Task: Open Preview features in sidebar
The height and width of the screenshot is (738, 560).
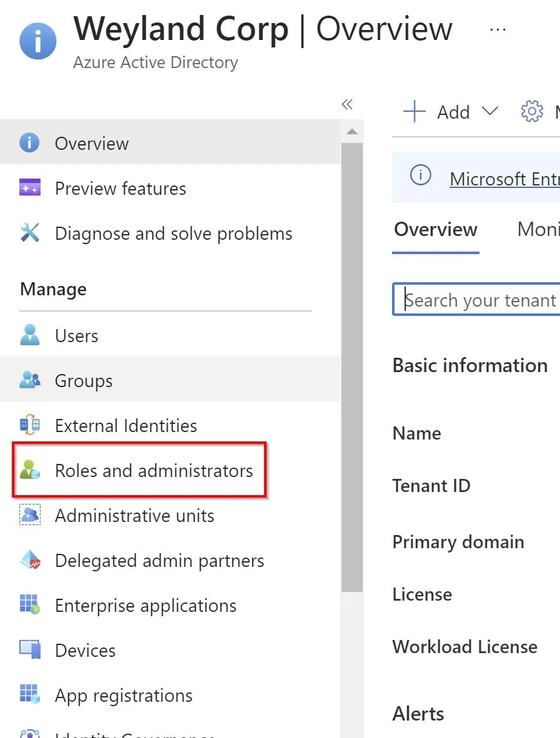Action: [x=170, y=188]
